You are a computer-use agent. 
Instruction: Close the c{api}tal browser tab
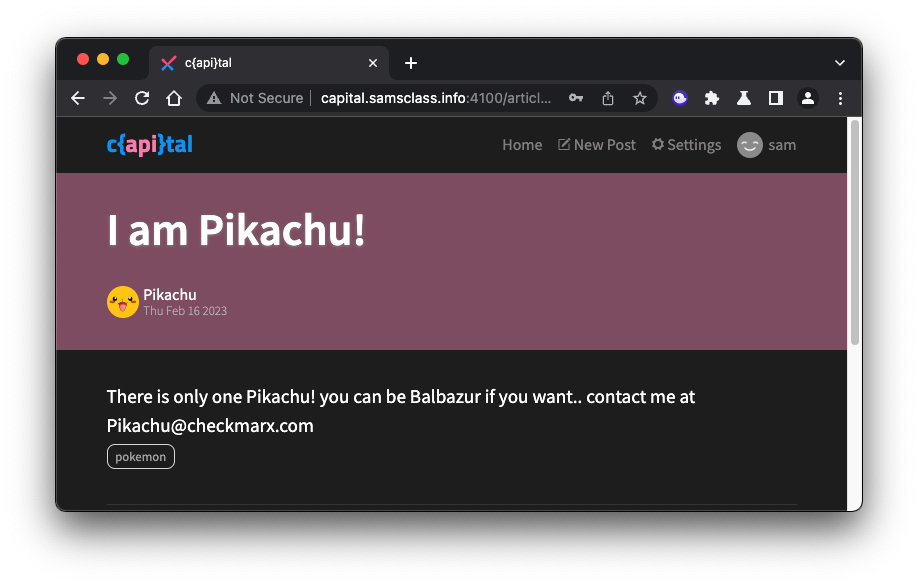point(373,63)
